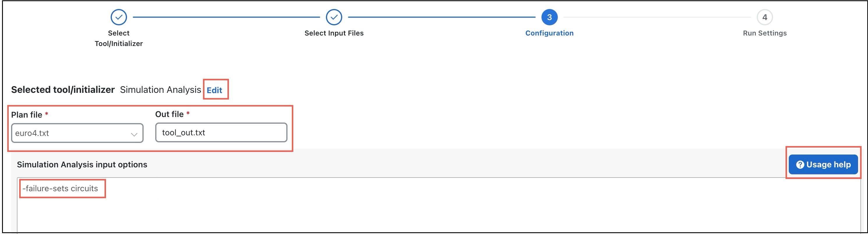Click the Select Tool/Initializer step label
This screenshot has width=868, height=234.
(119, 38)
